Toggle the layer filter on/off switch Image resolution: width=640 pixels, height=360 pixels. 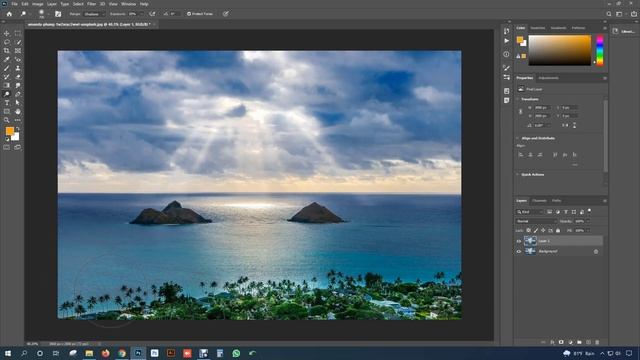click(x=589, y=211)
